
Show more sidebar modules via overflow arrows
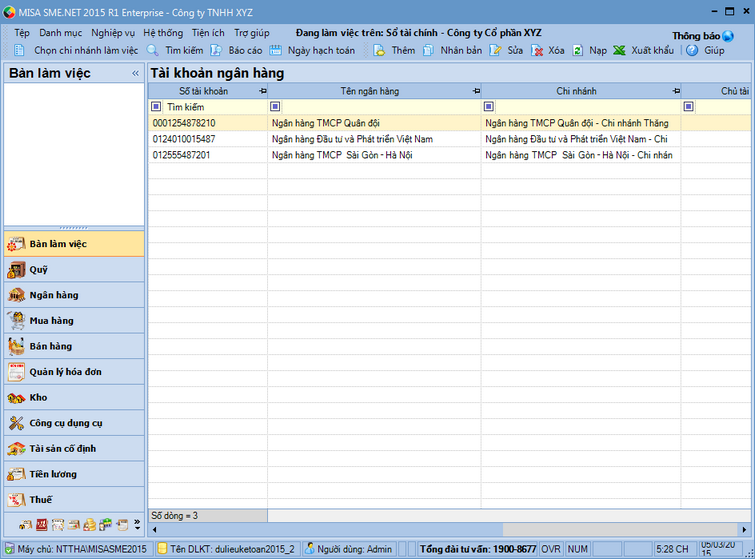[x=137, y=524]
